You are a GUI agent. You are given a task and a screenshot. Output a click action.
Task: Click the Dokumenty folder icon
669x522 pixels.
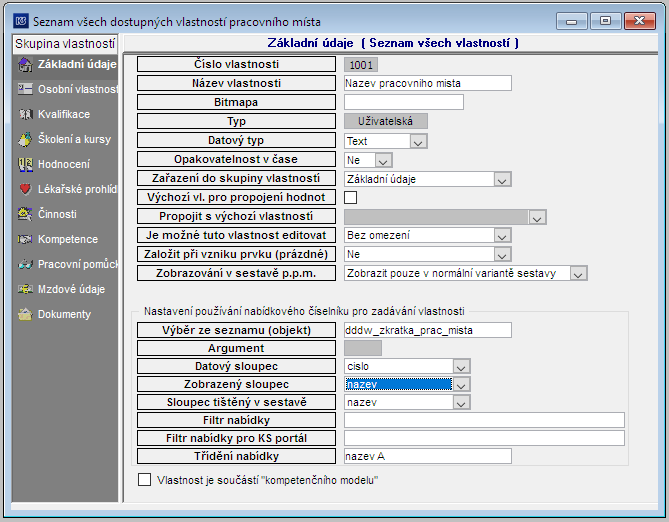[x=25, y=314]
